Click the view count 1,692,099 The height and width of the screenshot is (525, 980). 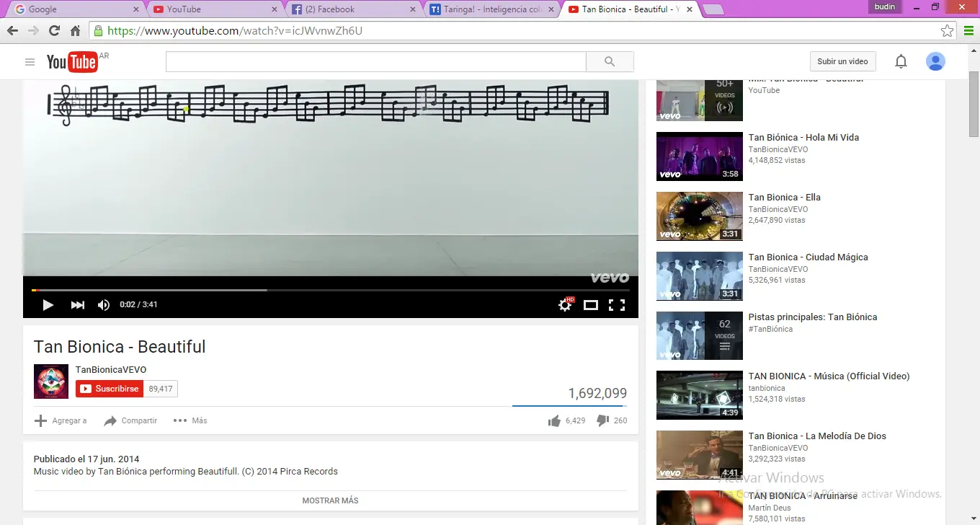597,394
